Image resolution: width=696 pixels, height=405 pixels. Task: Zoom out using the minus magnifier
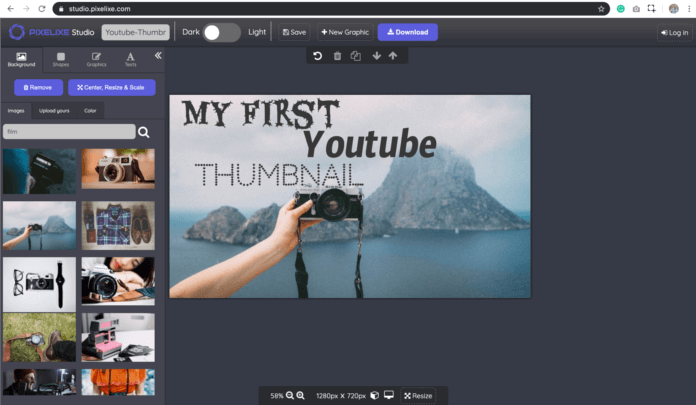pos(290,396)
